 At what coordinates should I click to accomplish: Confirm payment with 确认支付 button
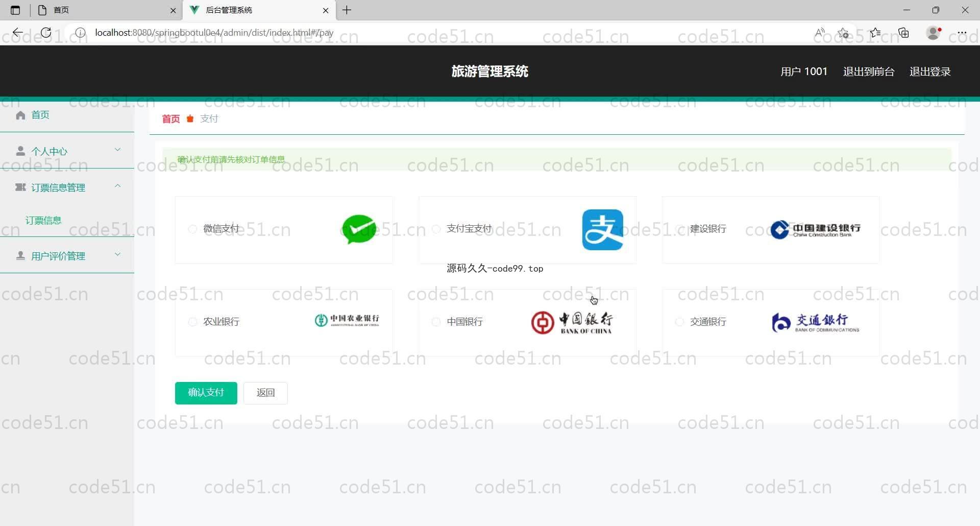206,393
